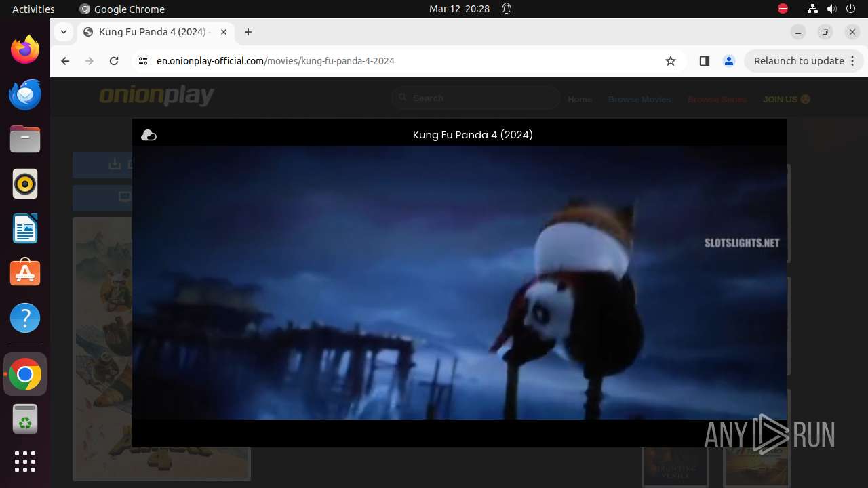
Task: Show Applications grid in the dock
Action: [25, 462]
